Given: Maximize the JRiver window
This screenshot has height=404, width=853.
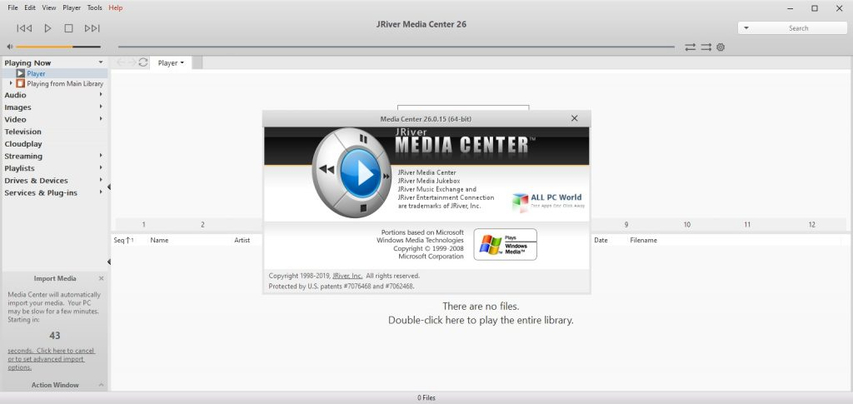Looking at the screenshot, I should (814, 8).
